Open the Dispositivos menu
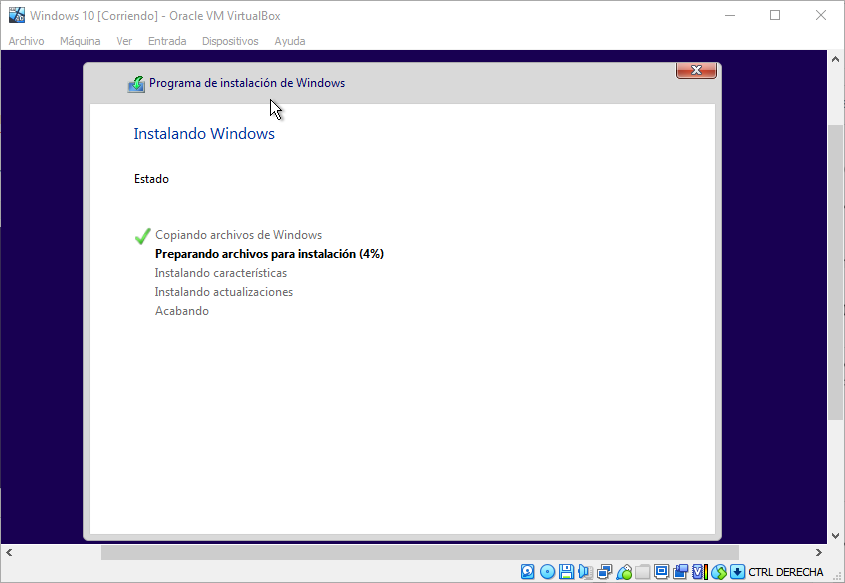This screenshot has height=583, width=845. pos(230,41)
